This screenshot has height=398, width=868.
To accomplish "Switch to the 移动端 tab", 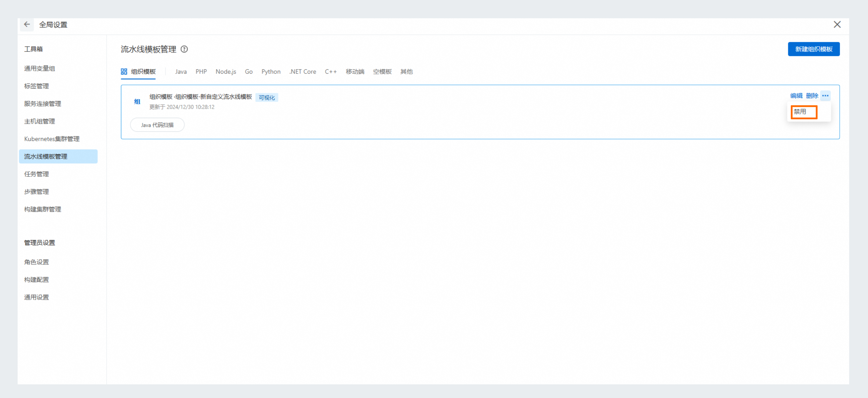I will click(x=355, y=72).
